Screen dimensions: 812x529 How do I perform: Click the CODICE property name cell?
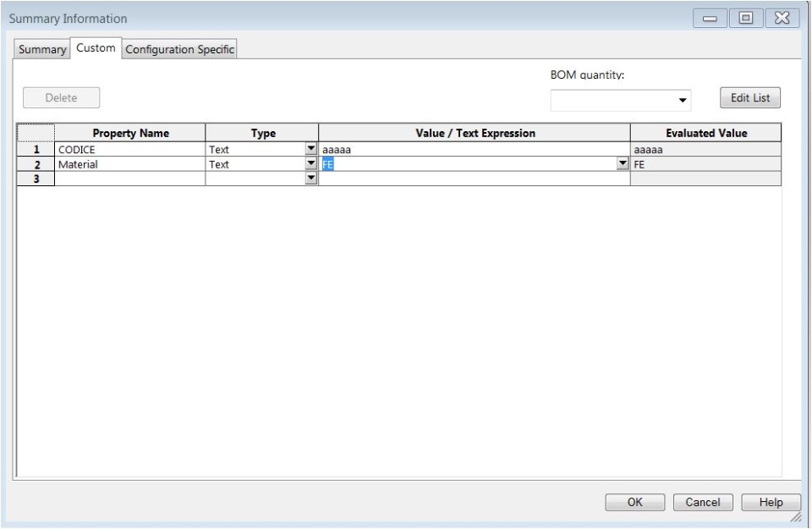tap(130, 149)
